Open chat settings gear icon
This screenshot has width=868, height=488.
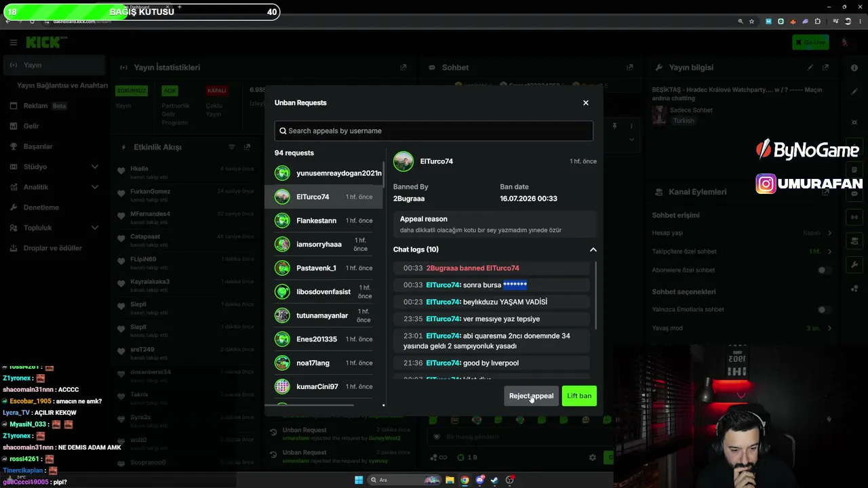pyautogui.click(x=593, y=457)
